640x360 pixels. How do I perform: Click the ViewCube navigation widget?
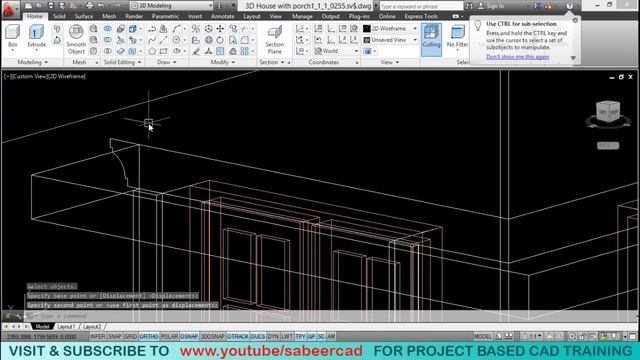[x=608, y=113]
